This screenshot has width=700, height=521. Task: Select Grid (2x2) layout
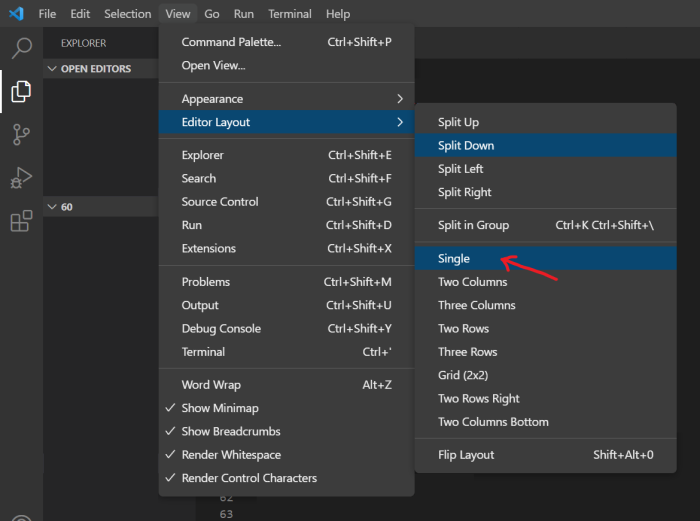click(x=546, y=375)
